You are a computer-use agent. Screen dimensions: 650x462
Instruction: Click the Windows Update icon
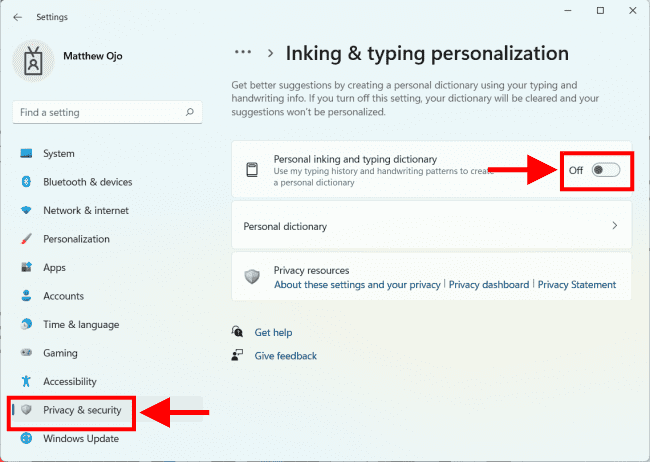(x=26, y=439)
